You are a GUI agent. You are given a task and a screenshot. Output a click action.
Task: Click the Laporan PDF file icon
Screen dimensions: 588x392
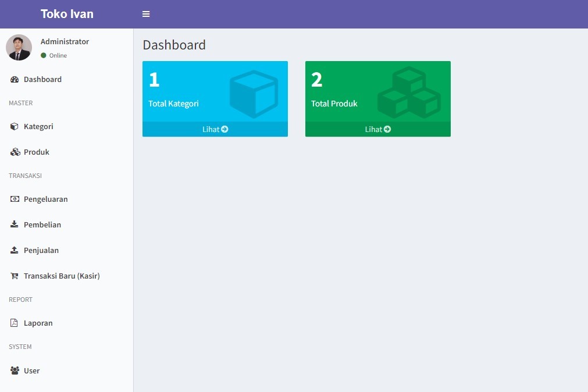click(15, 323)
